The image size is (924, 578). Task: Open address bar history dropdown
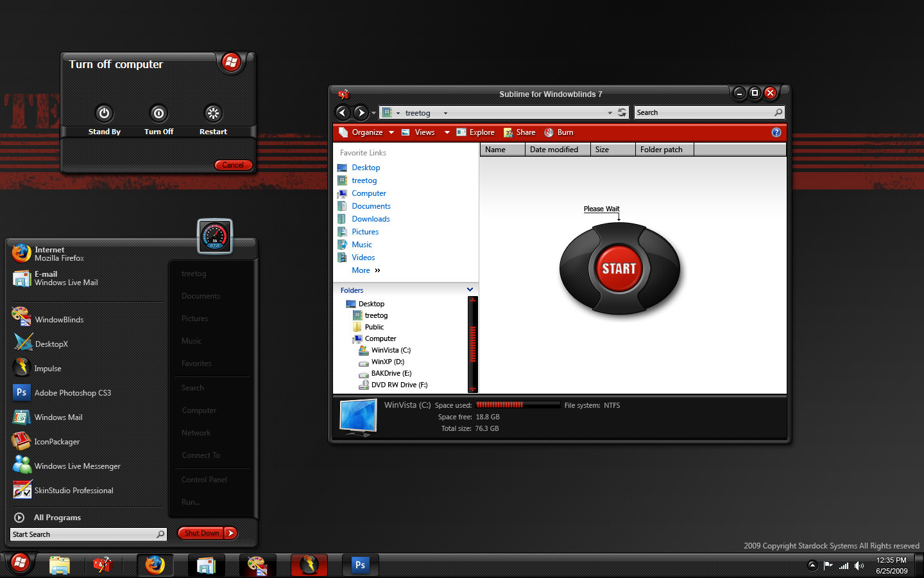coord(610,113)
